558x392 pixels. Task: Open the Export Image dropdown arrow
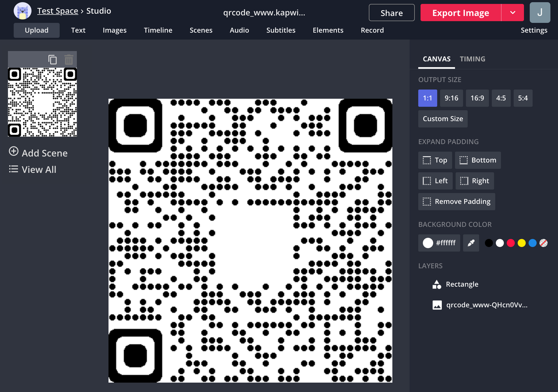coord(513,12)
